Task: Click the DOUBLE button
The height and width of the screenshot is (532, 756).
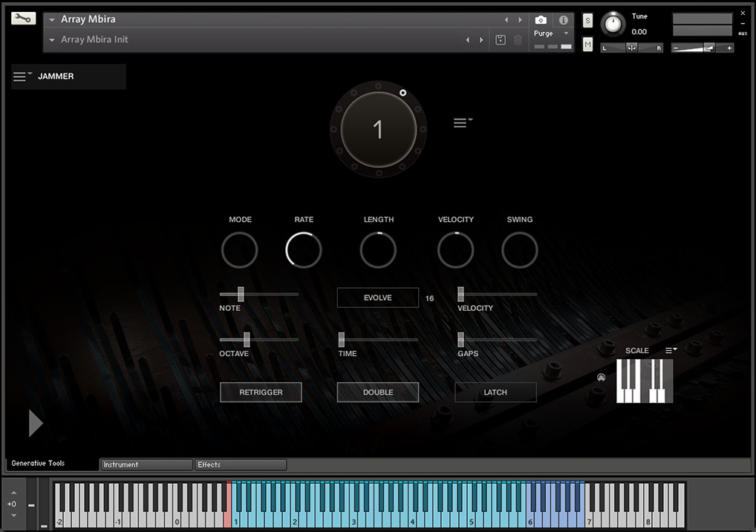Action: 378,393
